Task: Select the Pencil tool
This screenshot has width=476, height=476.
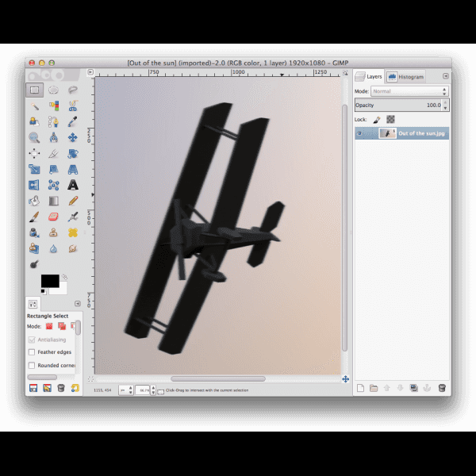Action: 73,201
